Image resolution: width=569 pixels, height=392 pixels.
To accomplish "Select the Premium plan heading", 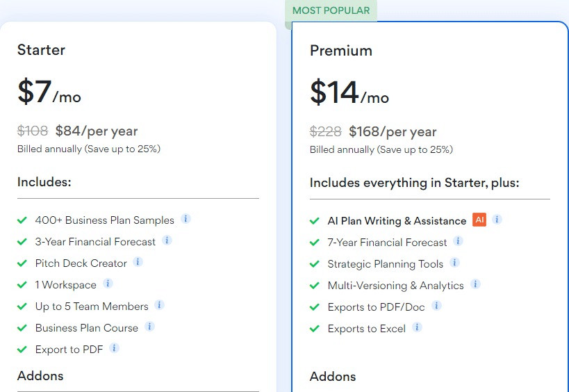I will point(341,51).
